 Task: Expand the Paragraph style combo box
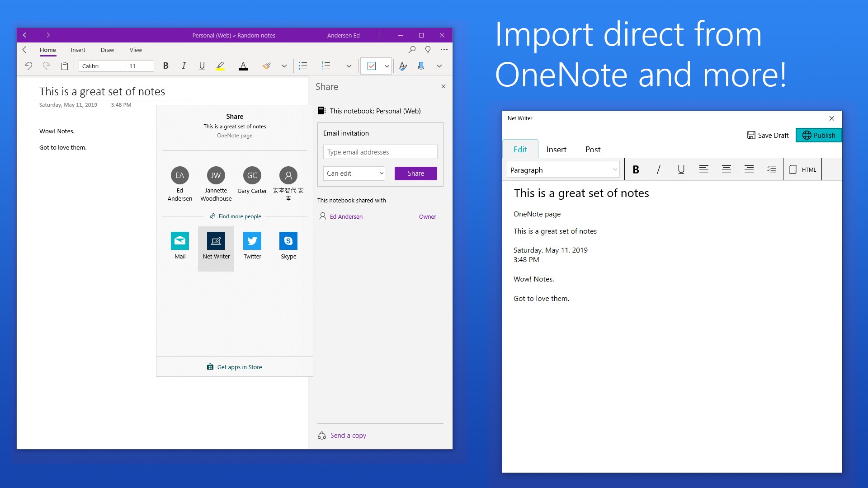click(563, 170)
